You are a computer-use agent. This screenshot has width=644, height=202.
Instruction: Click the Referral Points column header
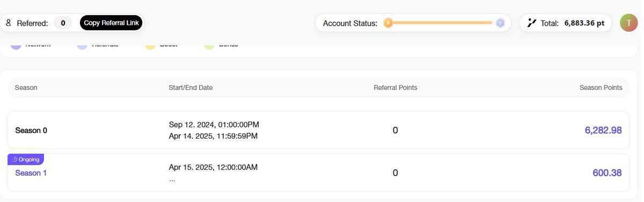point(396,88)
